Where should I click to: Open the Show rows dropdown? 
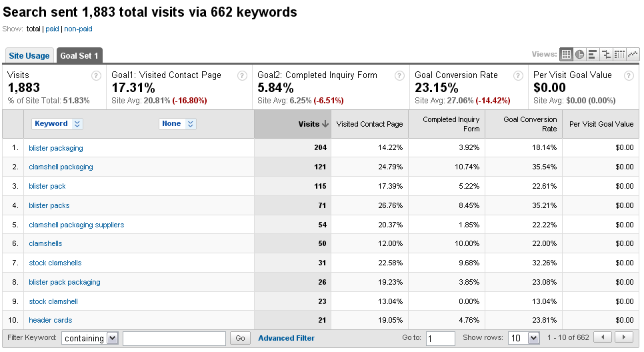tap(523, 338)
